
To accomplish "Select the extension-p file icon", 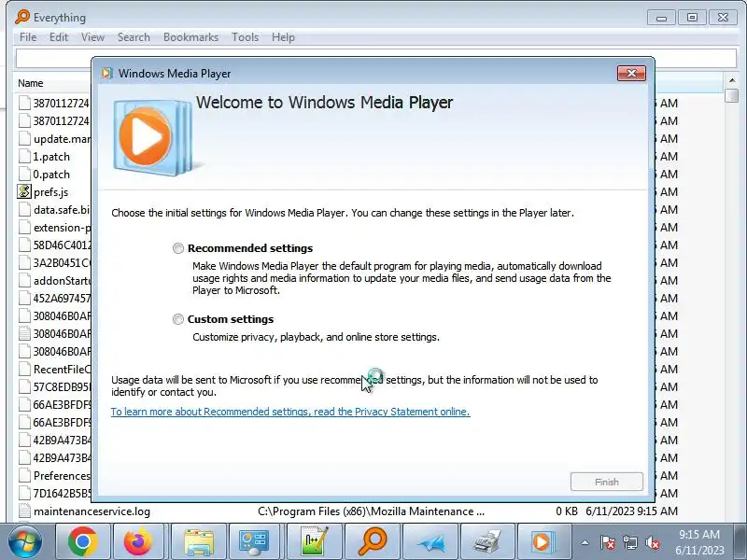I will (24, 227).
